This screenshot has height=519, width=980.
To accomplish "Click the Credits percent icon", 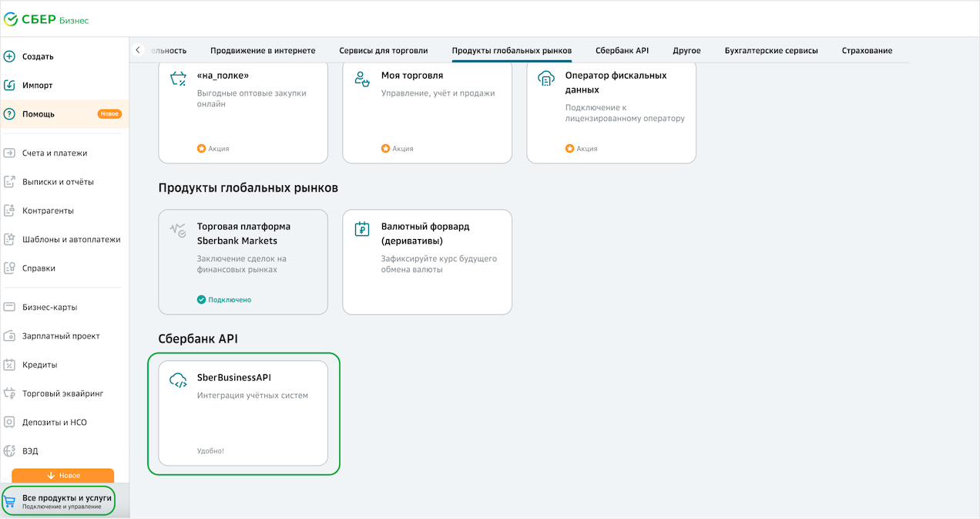I will point(9,365).
